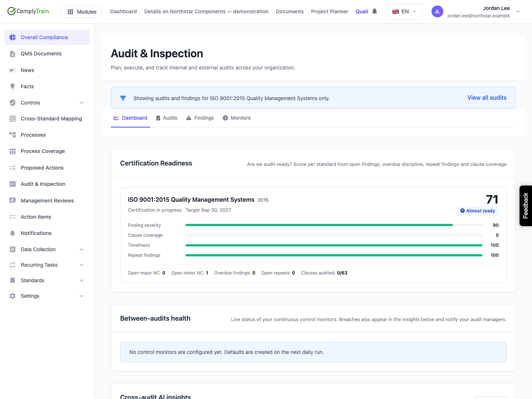The image size is (532, 399).
Task: Open Documents in top navigation
Action: 290,11
